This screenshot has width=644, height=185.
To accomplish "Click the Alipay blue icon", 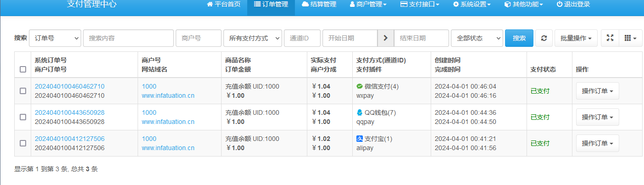I will [x=360, y=139].
